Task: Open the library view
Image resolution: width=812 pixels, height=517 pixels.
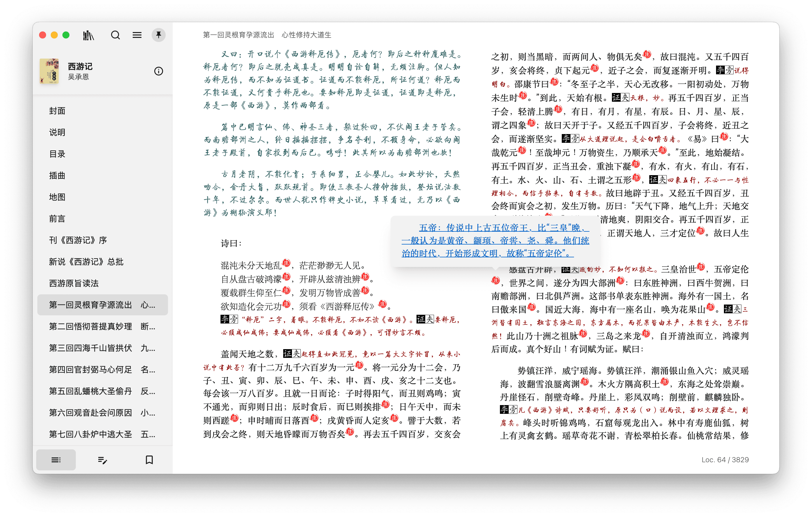Action: pos(88,35)
